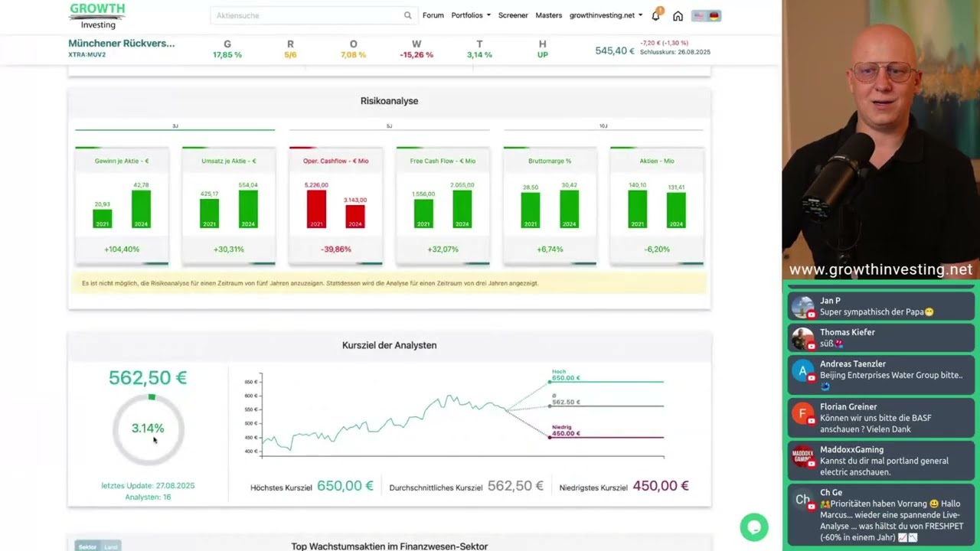Screen dimensions: 980x551
Task: Click letztes Update: 27.08.2025 text
Action: coord(148,486)
